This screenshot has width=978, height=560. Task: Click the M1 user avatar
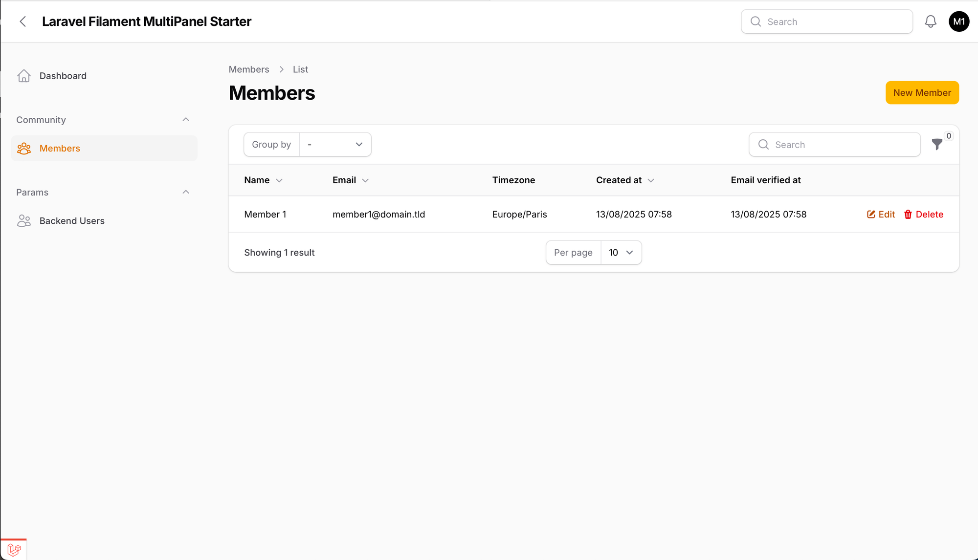(x=958, y=21)
